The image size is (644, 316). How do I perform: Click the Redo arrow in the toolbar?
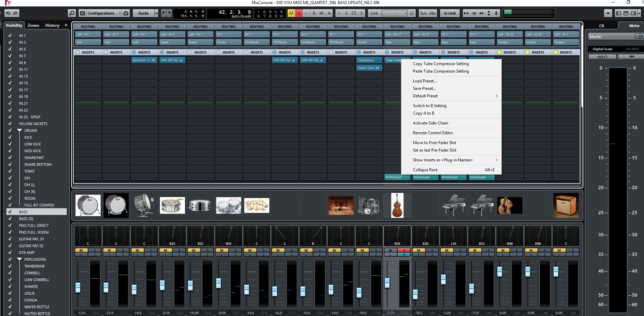15,13
